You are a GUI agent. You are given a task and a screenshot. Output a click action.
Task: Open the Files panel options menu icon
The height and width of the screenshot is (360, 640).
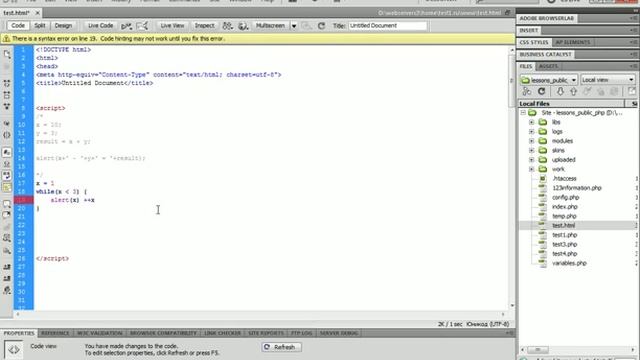point(634,66)
